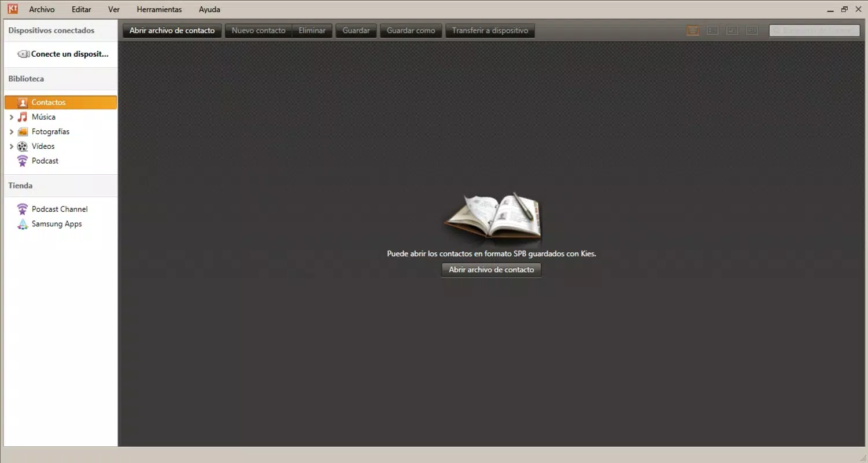Click the Guardar toolbar button
This screenshot has height=463, width=868.
click(x=356, y=31)
